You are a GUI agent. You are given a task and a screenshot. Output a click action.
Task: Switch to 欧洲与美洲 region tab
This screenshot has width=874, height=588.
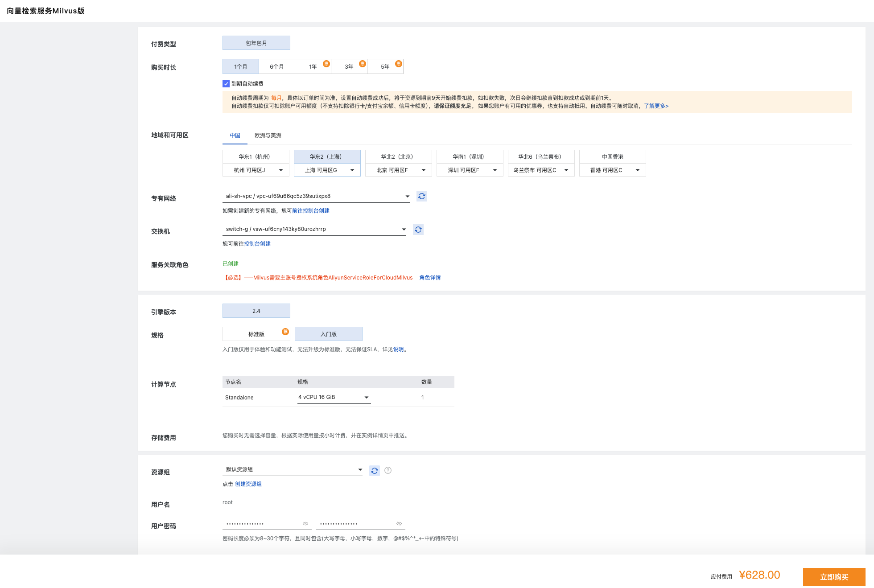click(x=268, y=136)
